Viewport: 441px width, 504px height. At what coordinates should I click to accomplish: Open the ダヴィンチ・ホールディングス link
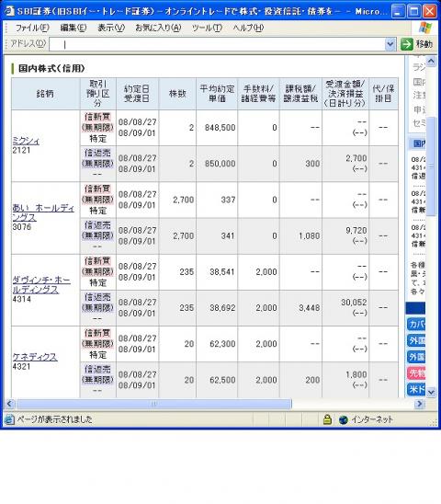41,285
